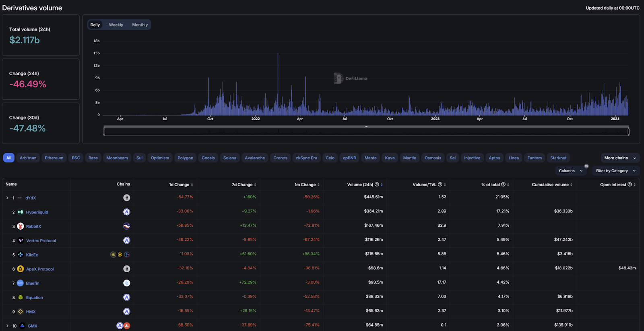Image resolution: width=644 pixels, height=331 pixels.
Task: Open the Bluefin protocol link
Action: click(x=33, y=284)
